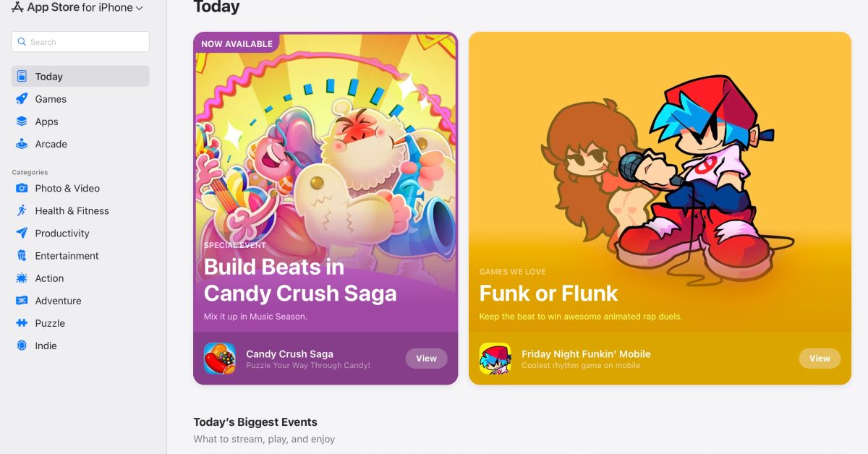
Task: Open the Apps section icon
Action: 22,121
